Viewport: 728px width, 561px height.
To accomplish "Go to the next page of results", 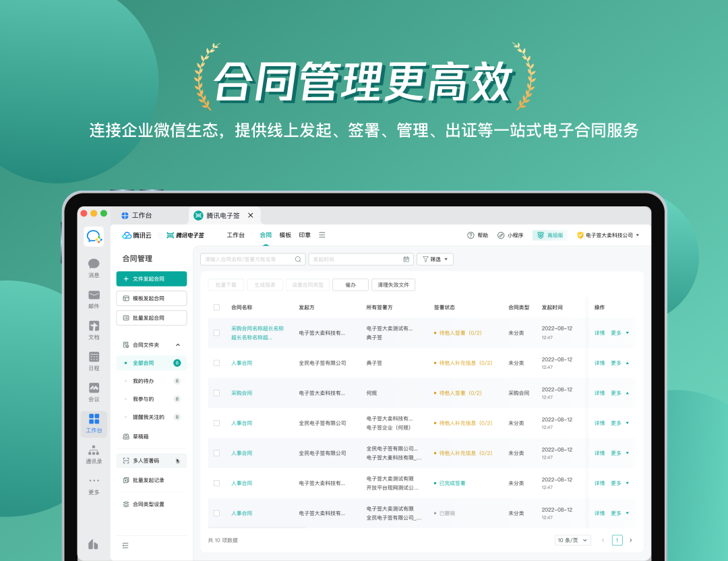I will 630,540.
